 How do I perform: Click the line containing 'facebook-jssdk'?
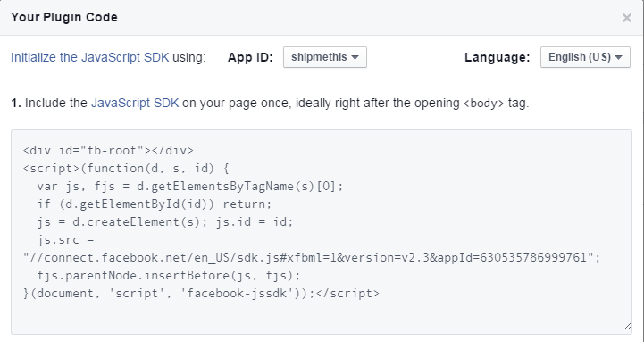coord(201,294)
